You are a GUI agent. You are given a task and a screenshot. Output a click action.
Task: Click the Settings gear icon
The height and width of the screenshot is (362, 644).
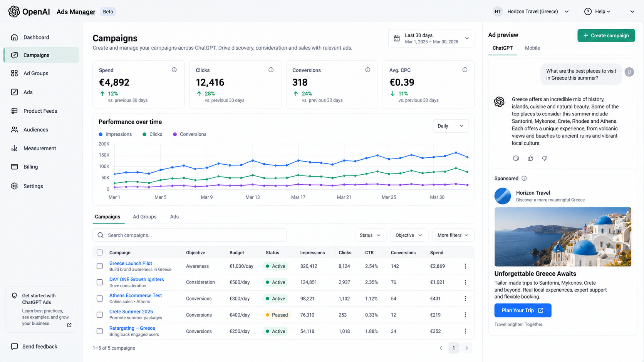pos(14,186)
